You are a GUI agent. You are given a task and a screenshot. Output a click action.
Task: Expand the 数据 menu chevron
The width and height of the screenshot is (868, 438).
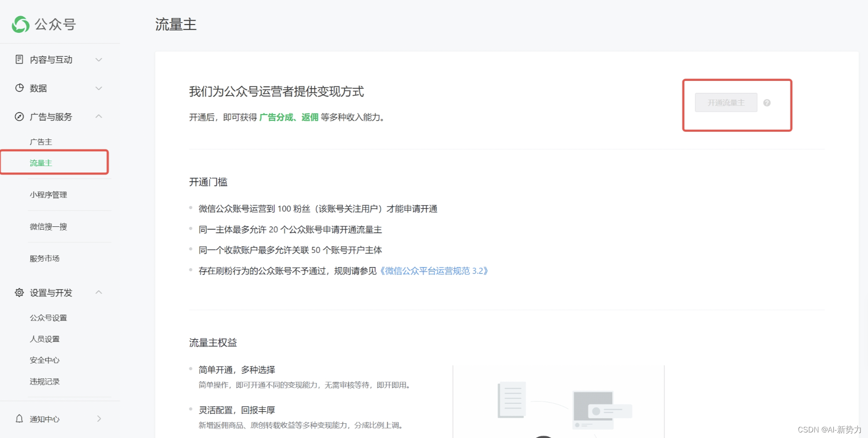(x=98, y=88)
